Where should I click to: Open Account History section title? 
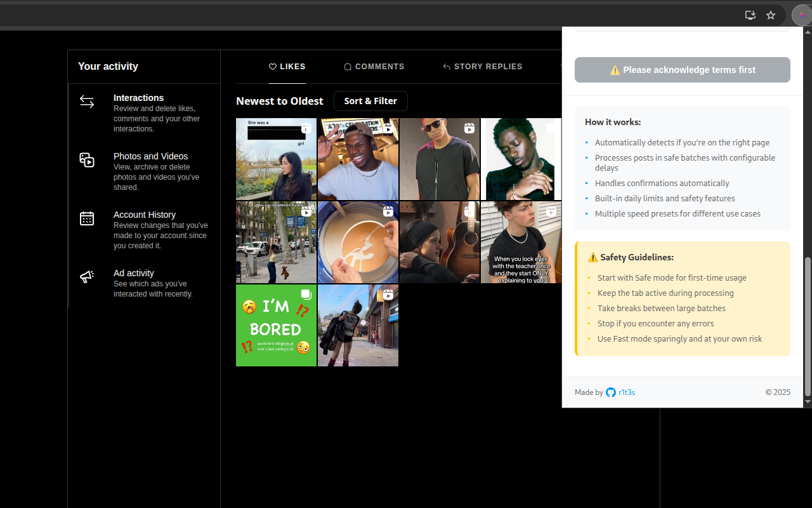point(145,215)
